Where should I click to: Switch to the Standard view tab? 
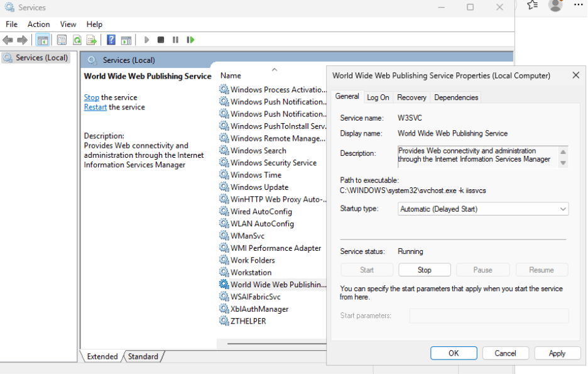[143, 356]
